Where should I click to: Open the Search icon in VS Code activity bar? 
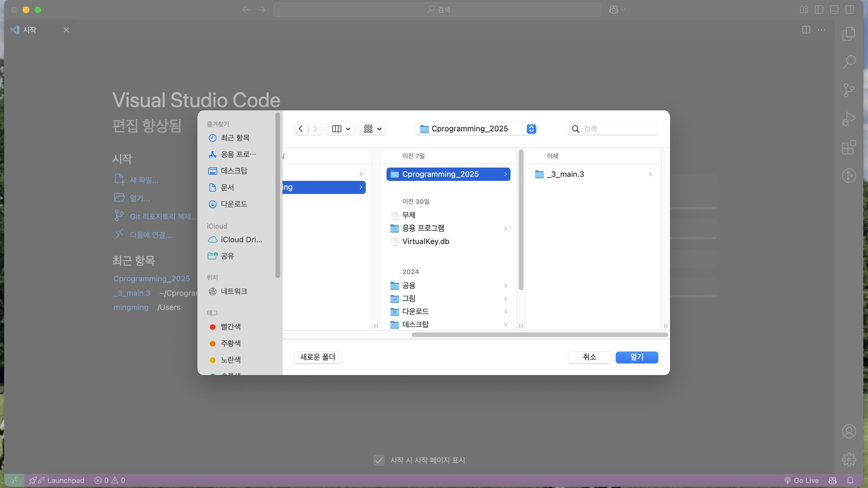pos(849,62)
